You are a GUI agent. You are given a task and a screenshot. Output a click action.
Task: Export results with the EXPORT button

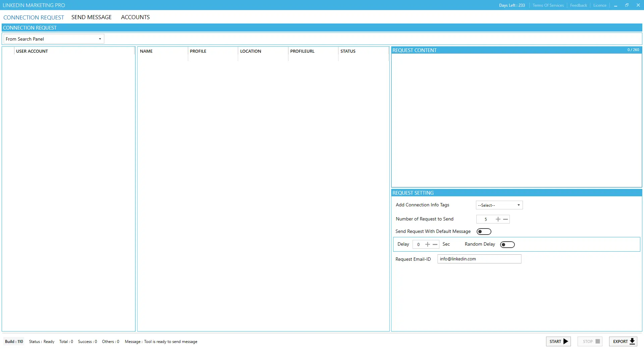coord(623,341)
